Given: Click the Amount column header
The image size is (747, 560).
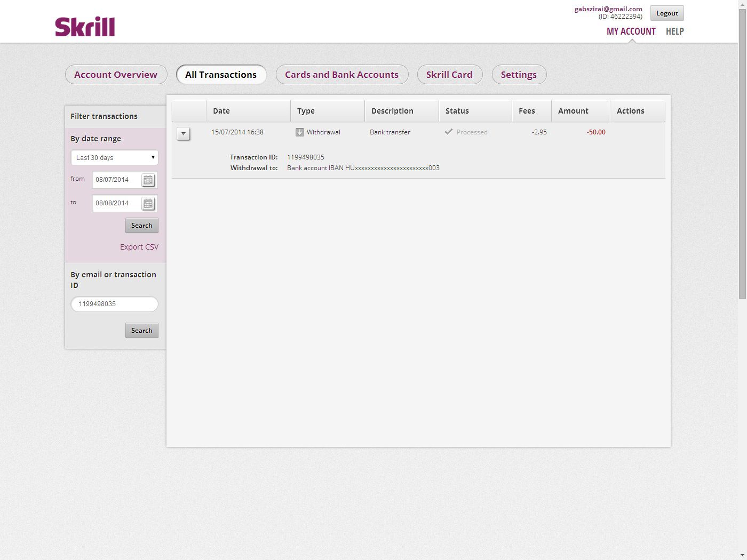Looking at the screenshot, I should tap(581, 111).
